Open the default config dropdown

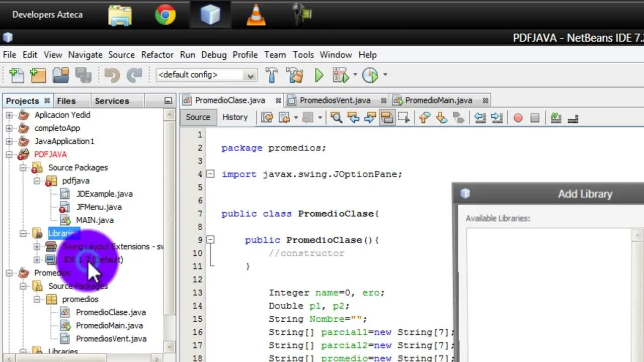tap(250, 75)
